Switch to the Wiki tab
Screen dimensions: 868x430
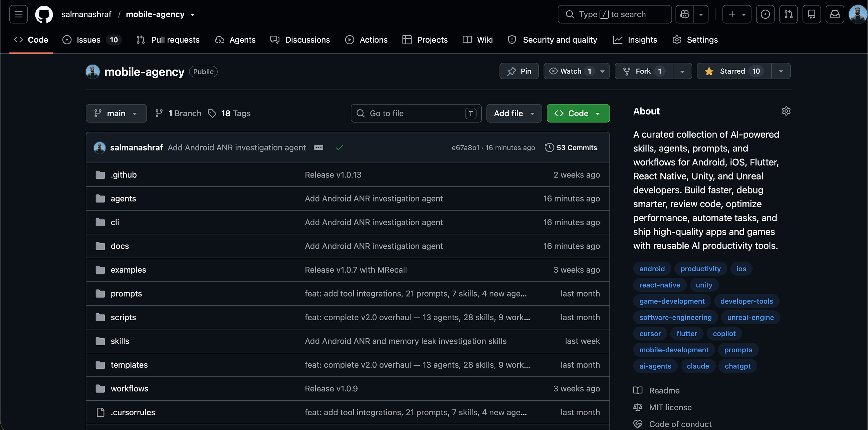(x=478, y=40)
